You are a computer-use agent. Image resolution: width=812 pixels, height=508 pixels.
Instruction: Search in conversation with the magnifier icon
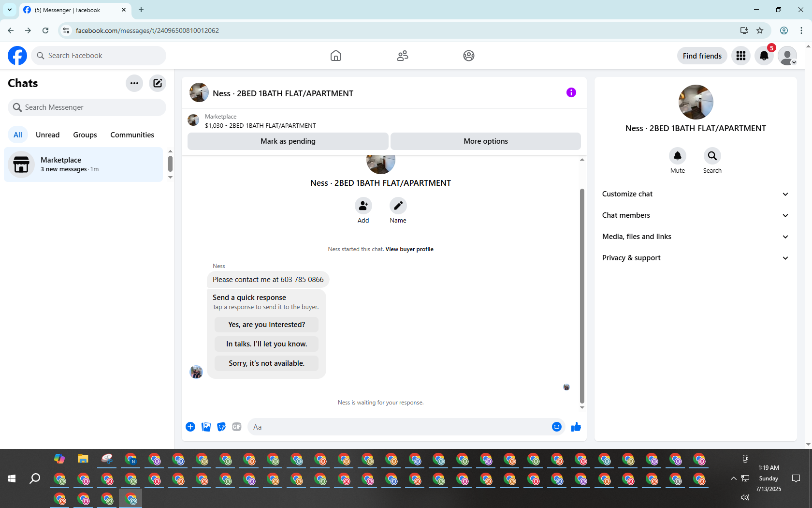(712, 156)
